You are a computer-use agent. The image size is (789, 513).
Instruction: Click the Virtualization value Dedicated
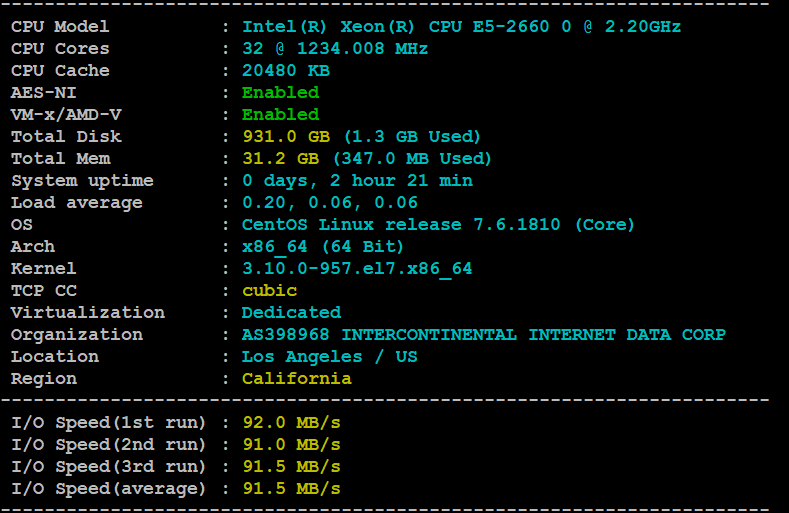[291, 313]
